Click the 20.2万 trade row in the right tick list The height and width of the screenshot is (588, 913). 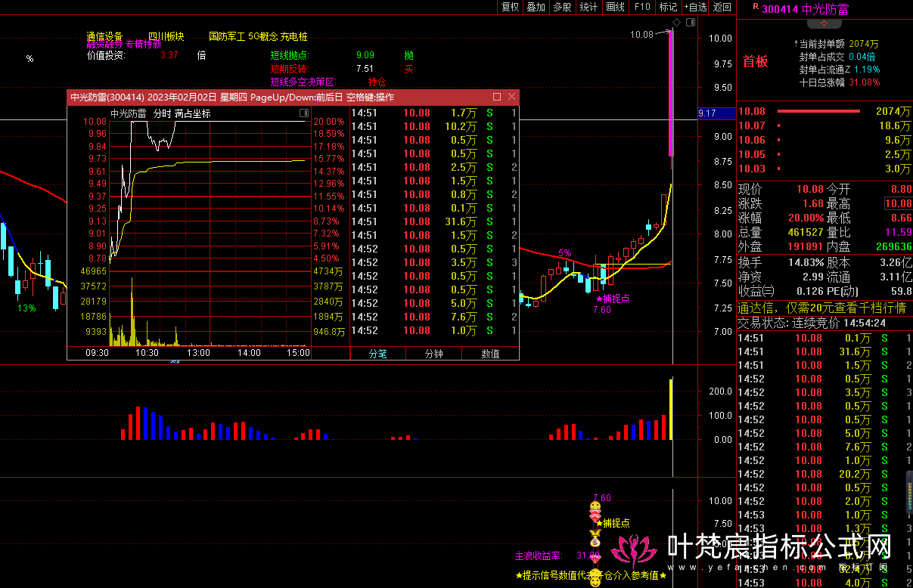pyautogui.click(x=824, y=474)
